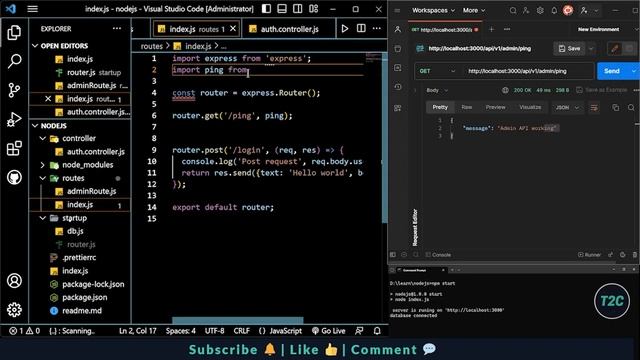Click the errors and warnings status indicator
This screenshot has height=360, width=640.
pyautogui.click(x=24, y=331)
